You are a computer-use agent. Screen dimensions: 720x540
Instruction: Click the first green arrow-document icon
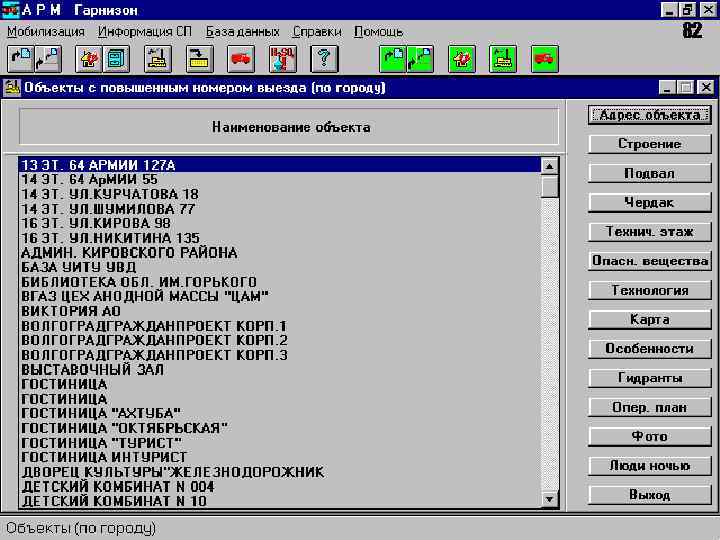point(393,59)
